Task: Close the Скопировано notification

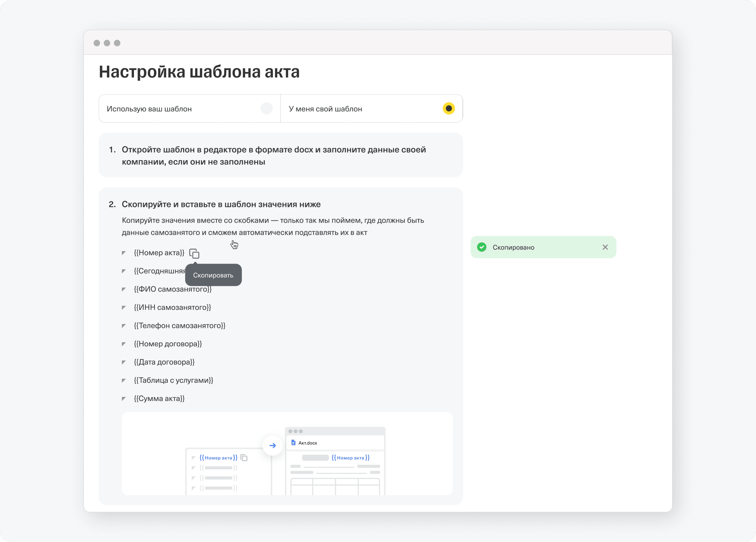Action: [605, 247]
